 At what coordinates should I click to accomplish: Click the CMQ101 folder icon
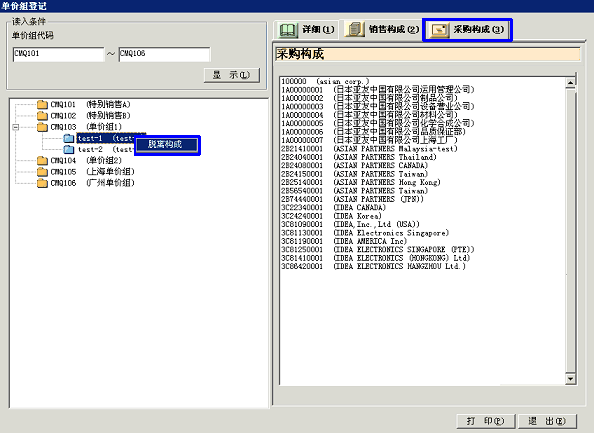(x=42, y=104)
